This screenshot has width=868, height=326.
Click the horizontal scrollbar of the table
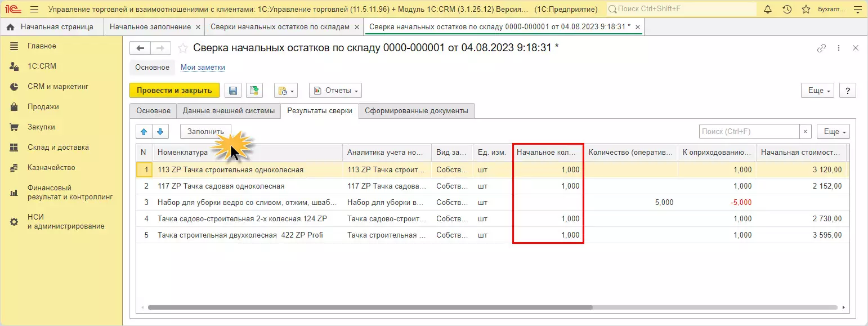pyautogui.click(x=370, y=307)
